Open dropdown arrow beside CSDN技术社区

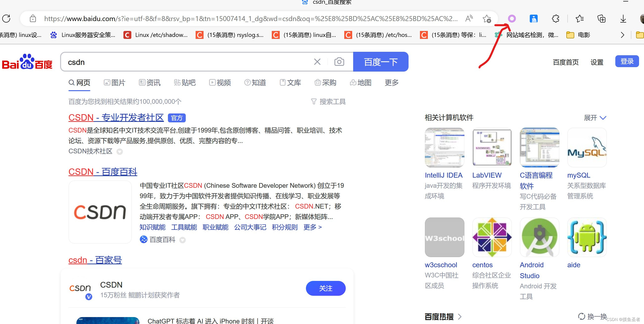coord(120,152)
